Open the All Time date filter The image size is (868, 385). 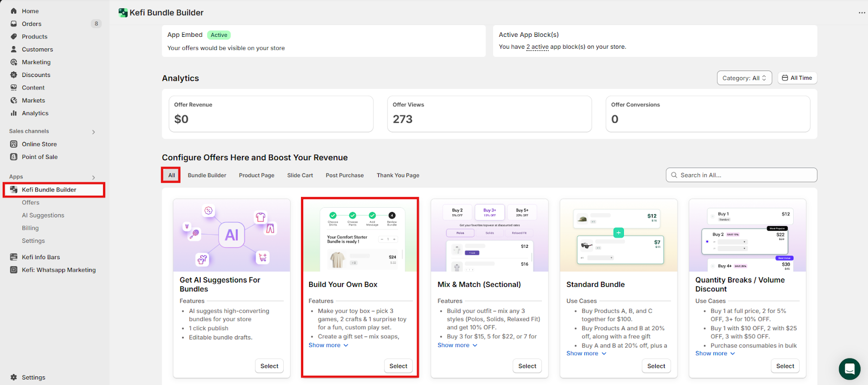797,78
